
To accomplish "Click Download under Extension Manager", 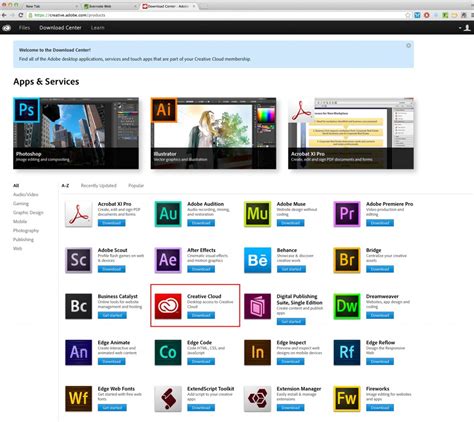I will [290, 408].
